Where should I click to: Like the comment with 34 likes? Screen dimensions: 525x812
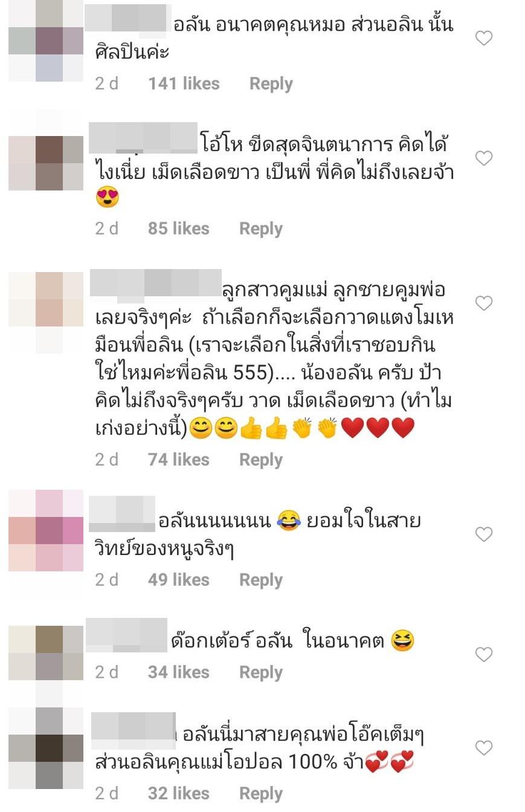pyautogui.click(x=484, y=654)
